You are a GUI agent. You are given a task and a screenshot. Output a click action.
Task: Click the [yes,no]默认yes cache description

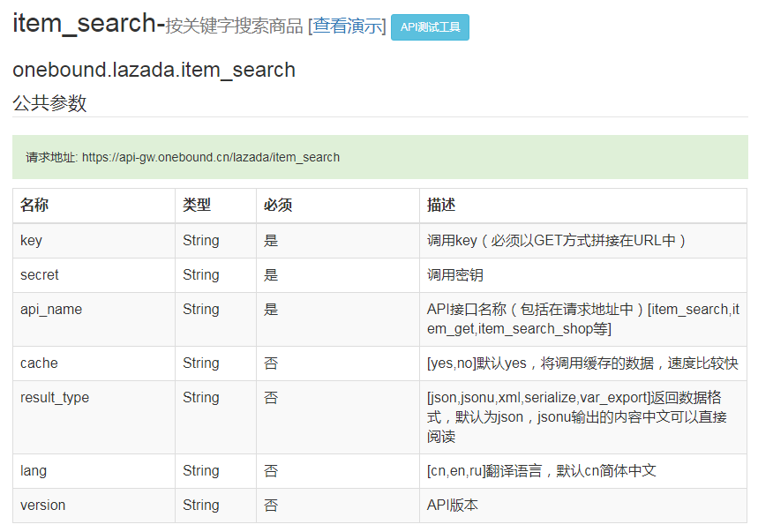click(582, 363)
